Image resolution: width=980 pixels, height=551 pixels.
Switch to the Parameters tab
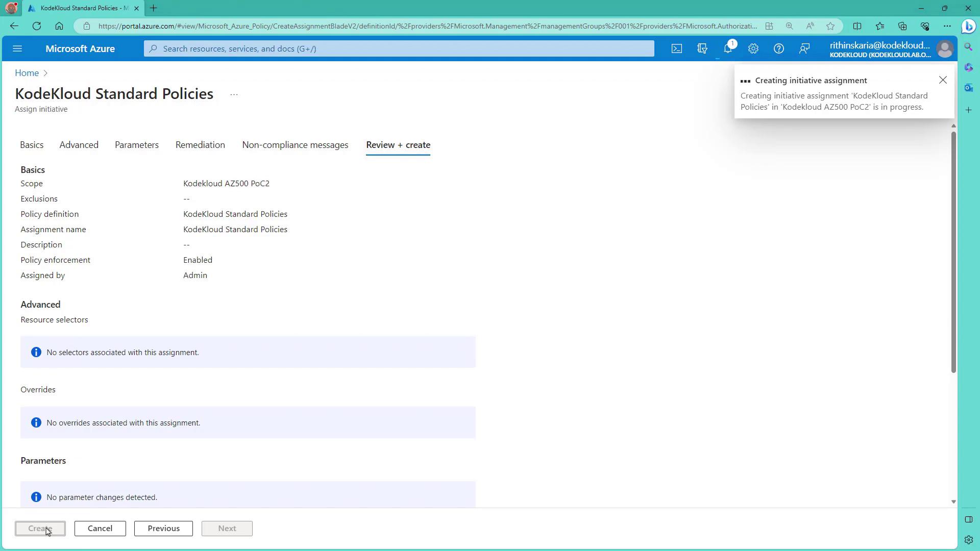137,145
